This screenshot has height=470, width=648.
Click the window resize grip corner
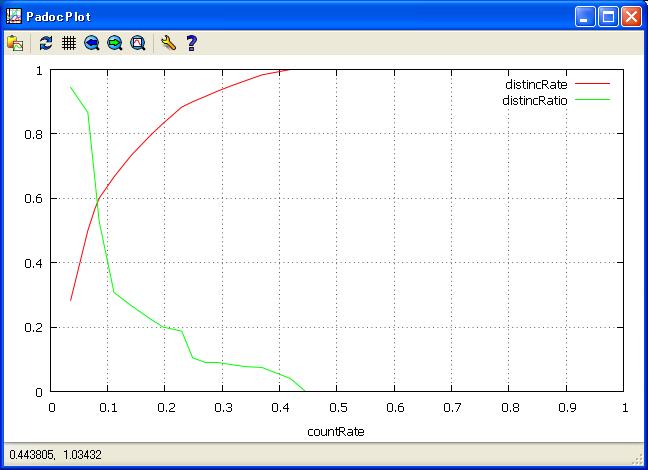click(x=638, y=460)
